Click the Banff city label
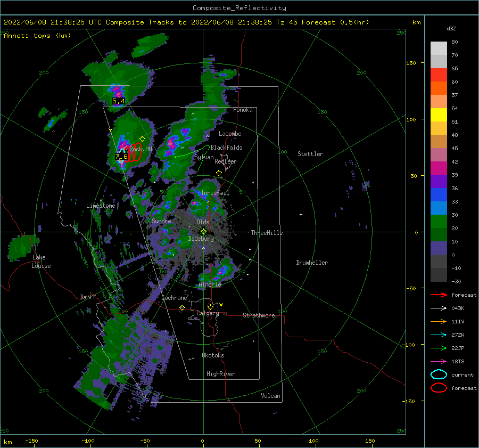 pos(88,297)
